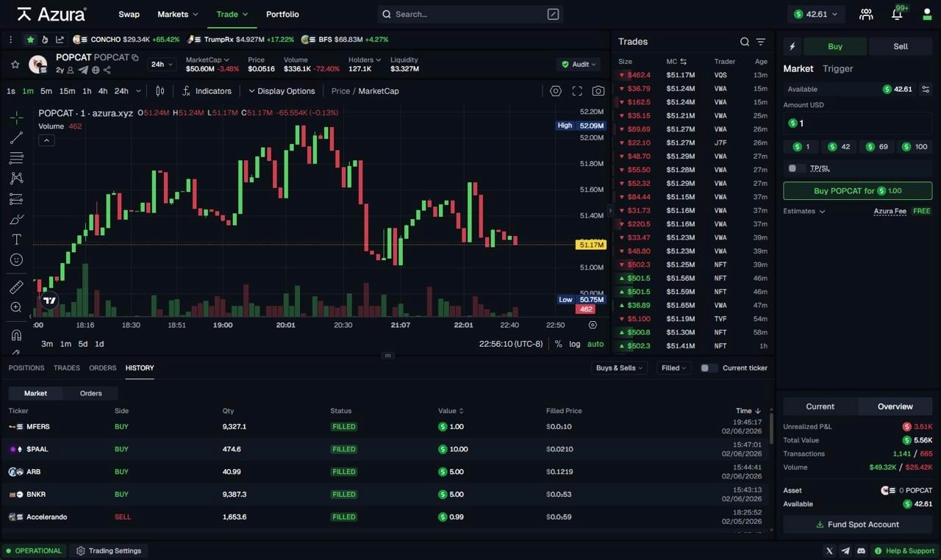
Task: Open the user profile icon
Action: tap(927, 14)
